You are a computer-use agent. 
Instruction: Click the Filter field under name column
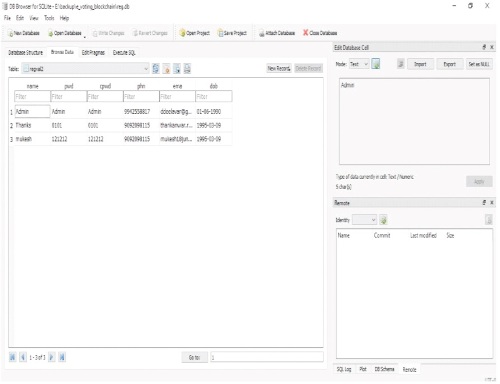click(32, 97)
